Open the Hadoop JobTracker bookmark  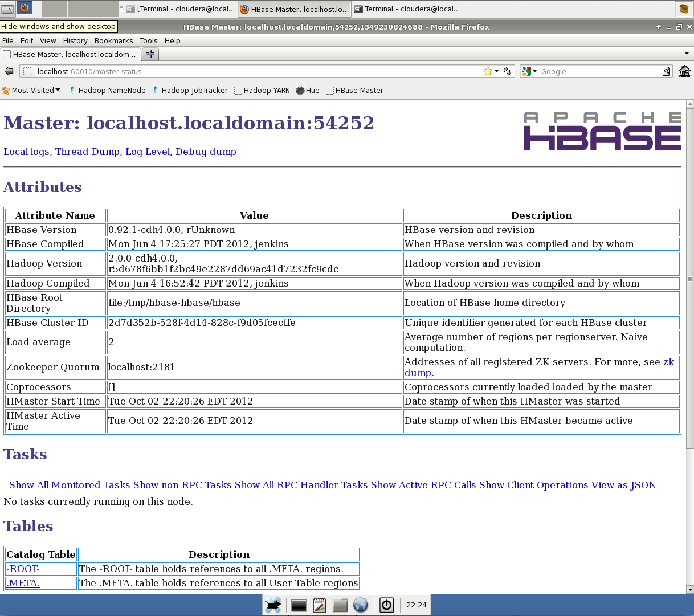tap(190, 90)
